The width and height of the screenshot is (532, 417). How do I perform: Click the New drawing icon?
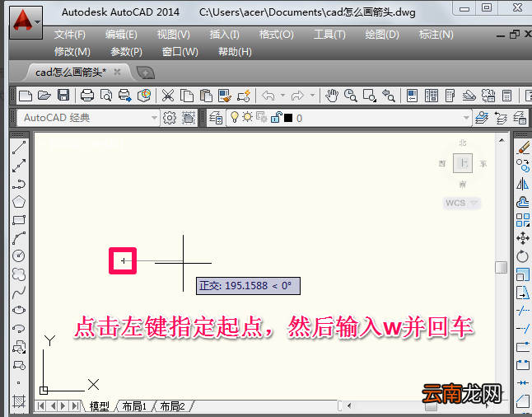pyautogui.click(x=26, y=96)
